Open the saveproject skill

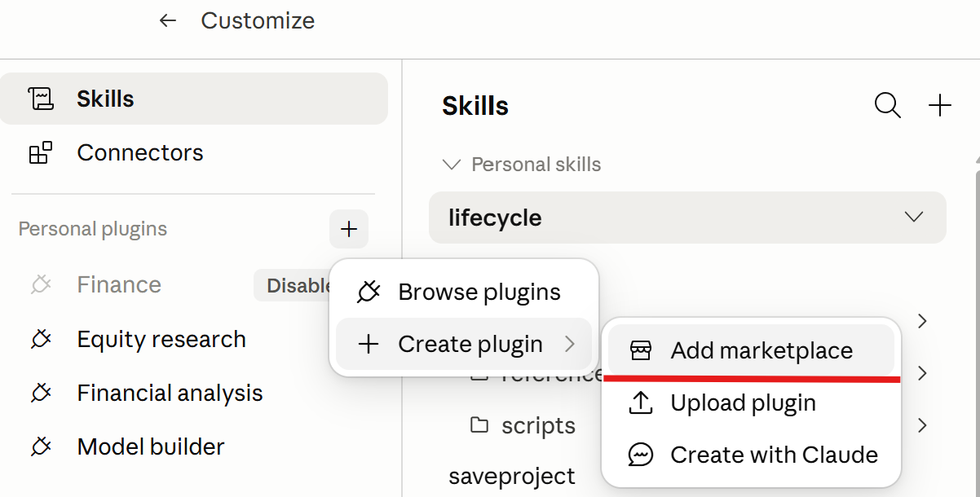(512, 476)
